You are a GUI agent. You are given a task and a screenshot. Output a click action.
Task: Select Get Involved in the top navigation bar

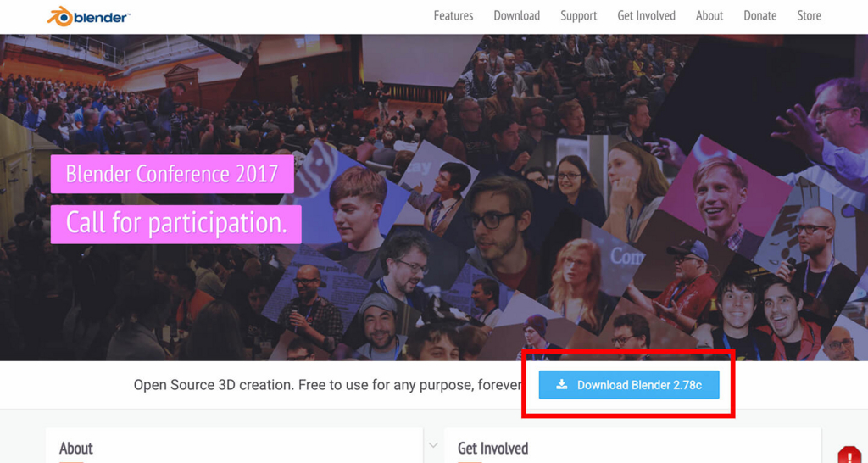pyautogui.click(x=646, y=16)
